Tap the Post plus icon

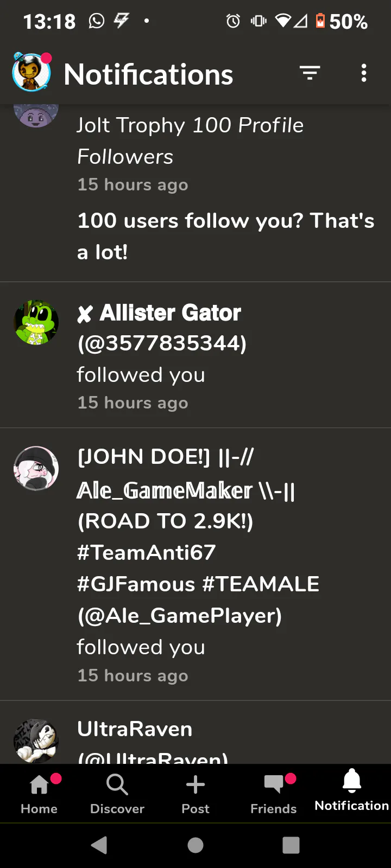point(195,794)
